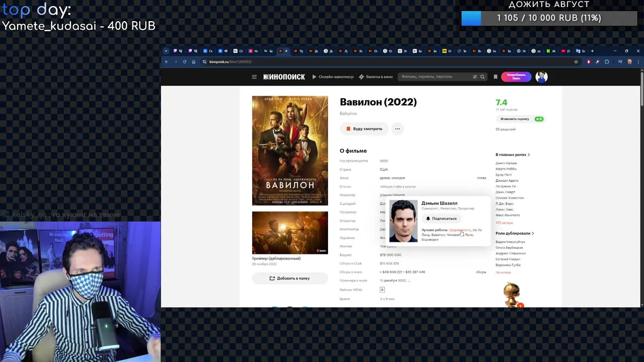This screenshot has width=644, height=362.
Task: Click Подписаться in Дэмьен Шазелл popup
Action: [x=441, y=219]
